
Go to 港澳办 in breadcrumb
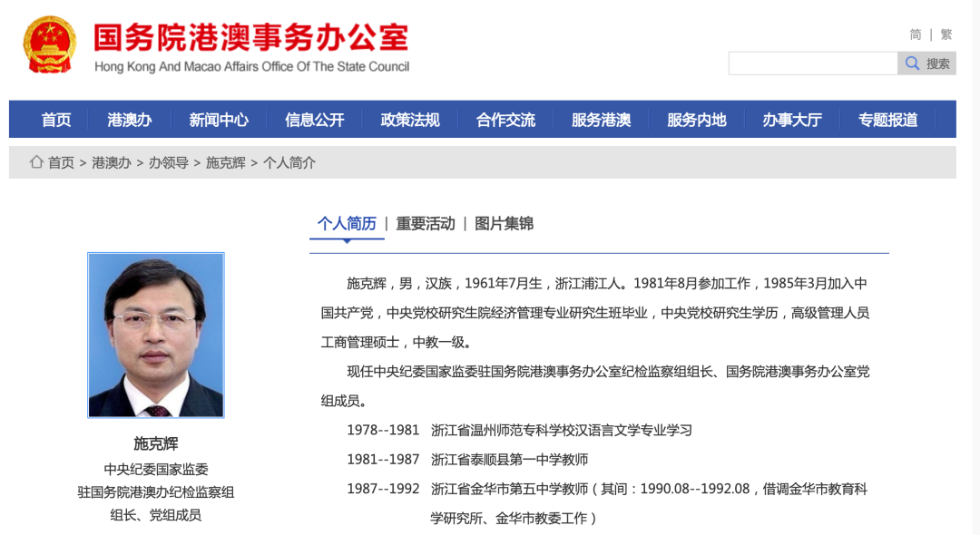point(112,163)
